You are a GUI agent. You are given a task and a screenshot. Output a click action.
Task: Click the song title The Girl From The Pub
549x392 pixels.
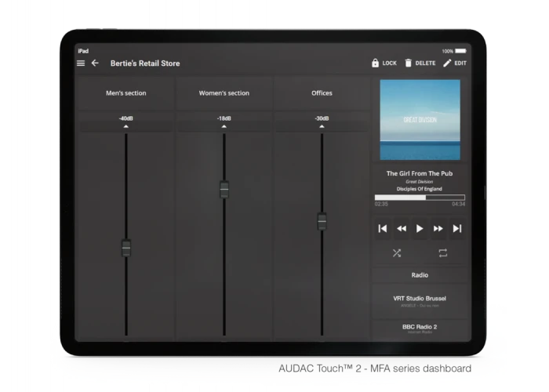(420, 173)
